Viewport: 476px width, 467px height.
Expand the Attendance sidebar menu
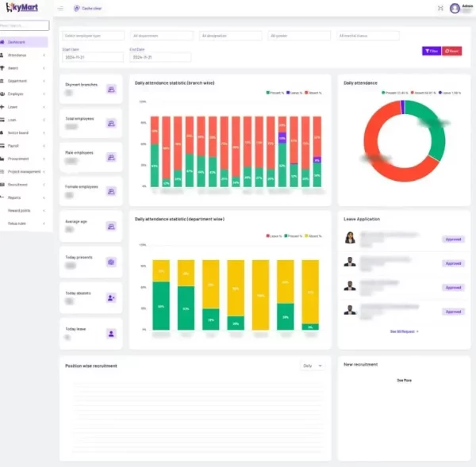tap(24, 55)
